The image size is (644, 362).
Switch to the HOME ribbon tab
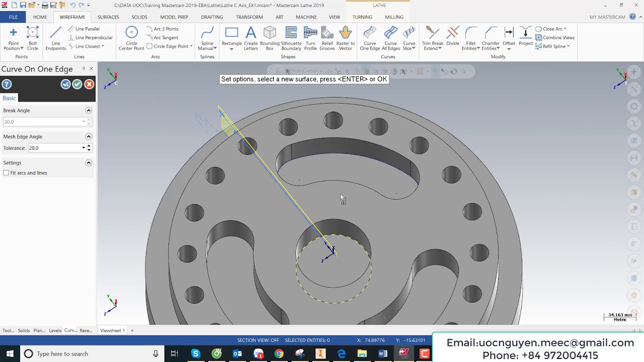pyautogui.click(x=40, y=17)
